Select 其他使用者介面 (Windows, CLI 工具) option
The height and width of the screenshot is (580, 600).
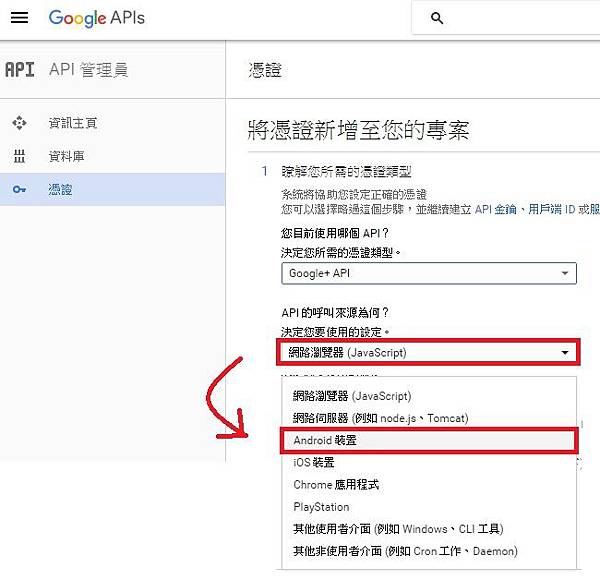(429, 529)
